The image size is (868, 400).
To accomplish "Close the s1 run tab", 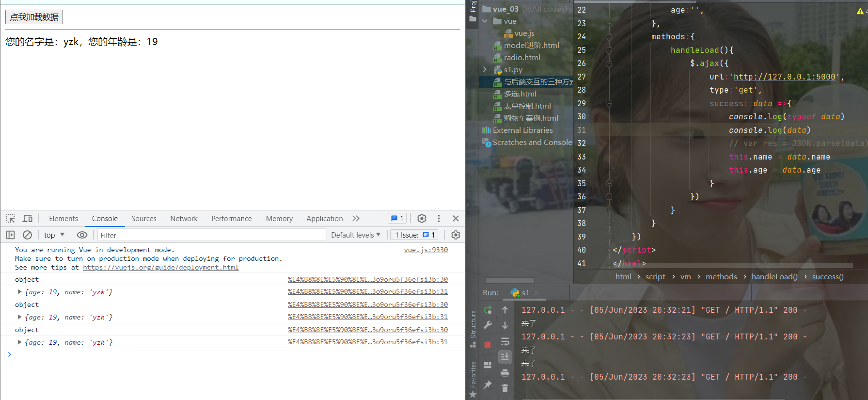I will click(537, 293).
